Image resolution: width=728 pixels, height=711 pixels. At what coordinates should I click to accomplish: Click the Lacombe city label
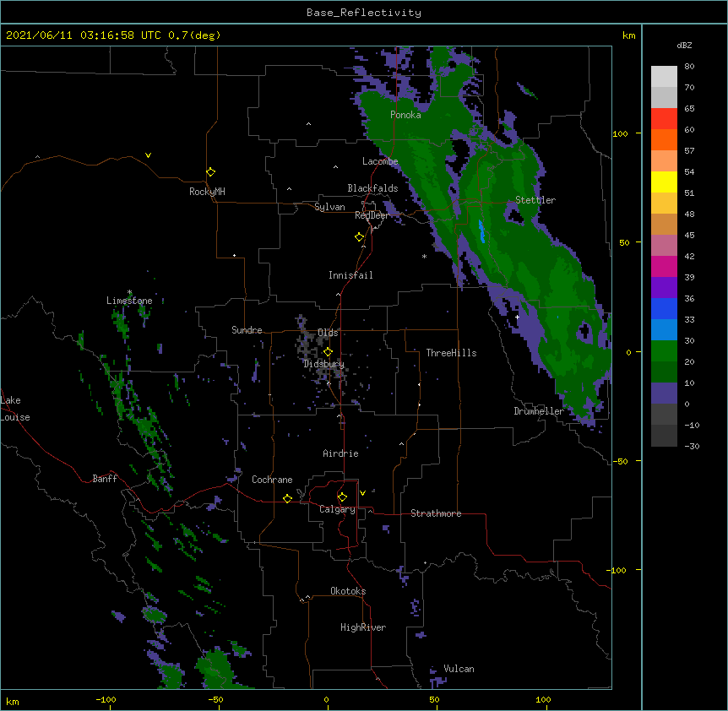tap(380, 161)
